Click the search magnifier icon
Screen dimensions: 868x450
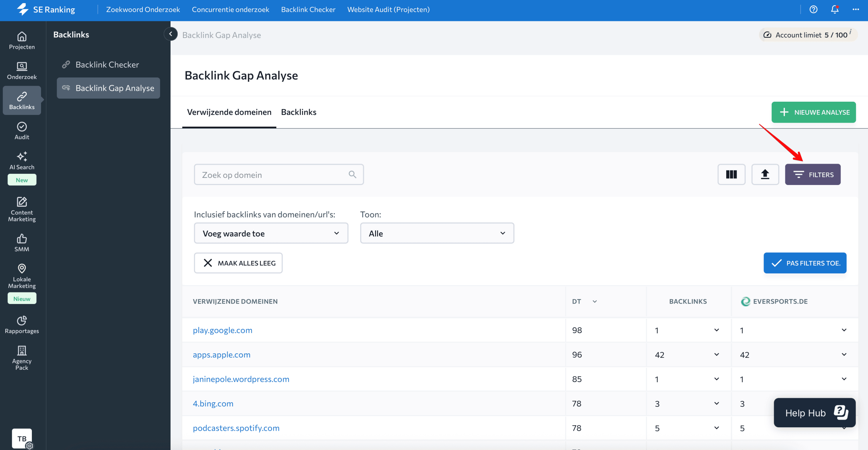tap(352, 175)
